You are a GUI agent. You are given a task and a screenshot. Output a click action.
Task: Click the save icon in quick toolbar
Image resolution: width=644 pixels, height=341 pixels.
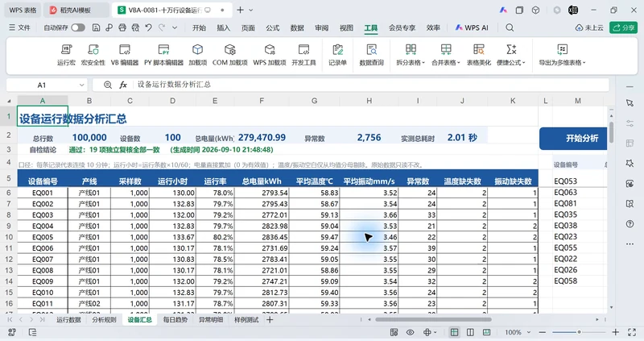(96, 27)
